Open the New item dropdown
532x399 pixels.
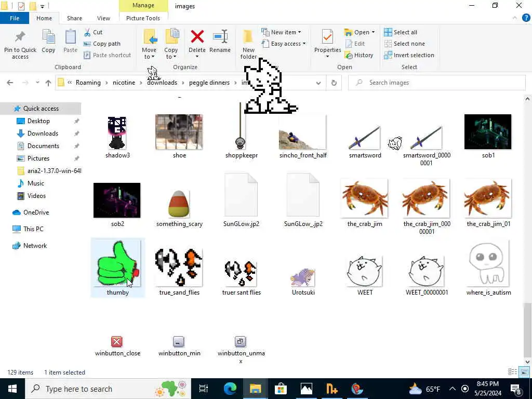(281, 32)
